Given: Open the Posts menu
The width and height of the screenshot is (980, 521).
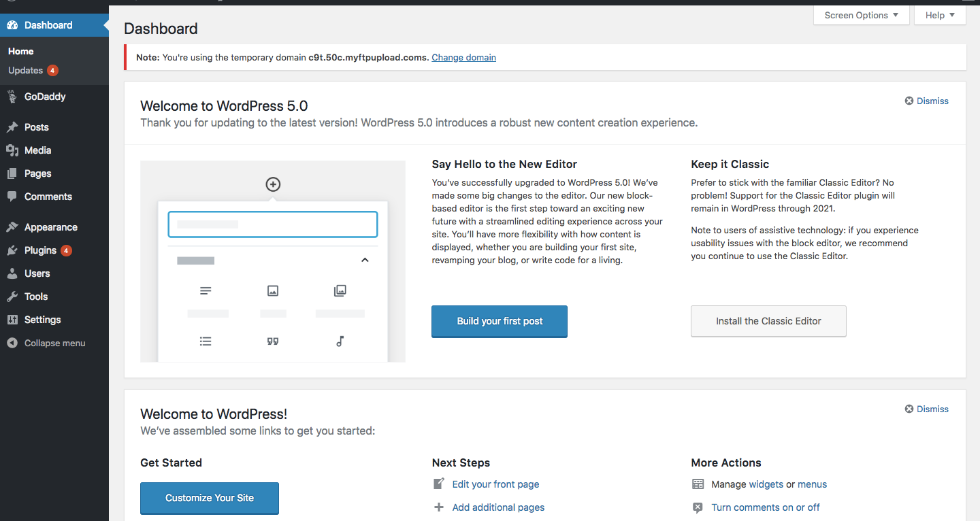Looking at the screenshot, I should coord(54,127).
